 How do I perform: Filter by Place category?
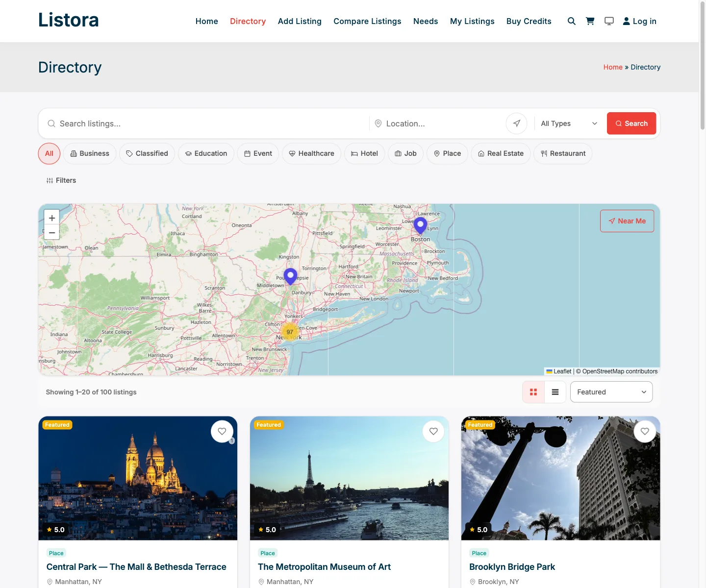click(x=447, y=153)
